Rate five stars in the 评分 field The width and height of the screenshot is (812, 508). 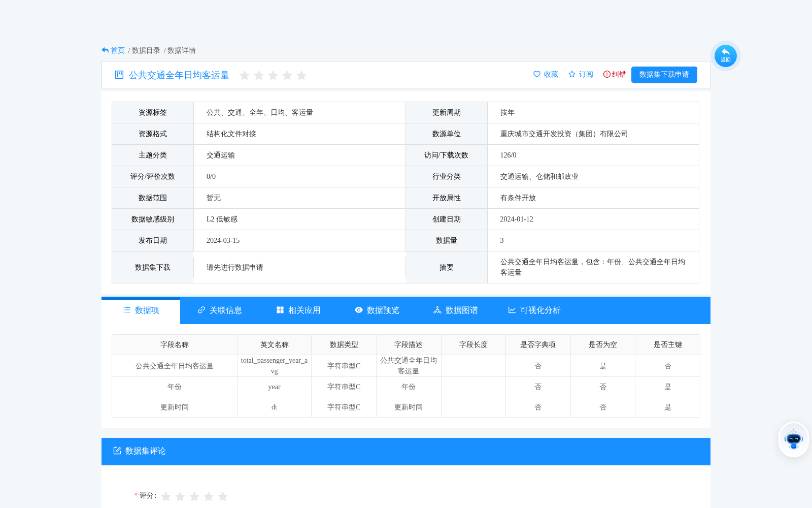[223, 496]
